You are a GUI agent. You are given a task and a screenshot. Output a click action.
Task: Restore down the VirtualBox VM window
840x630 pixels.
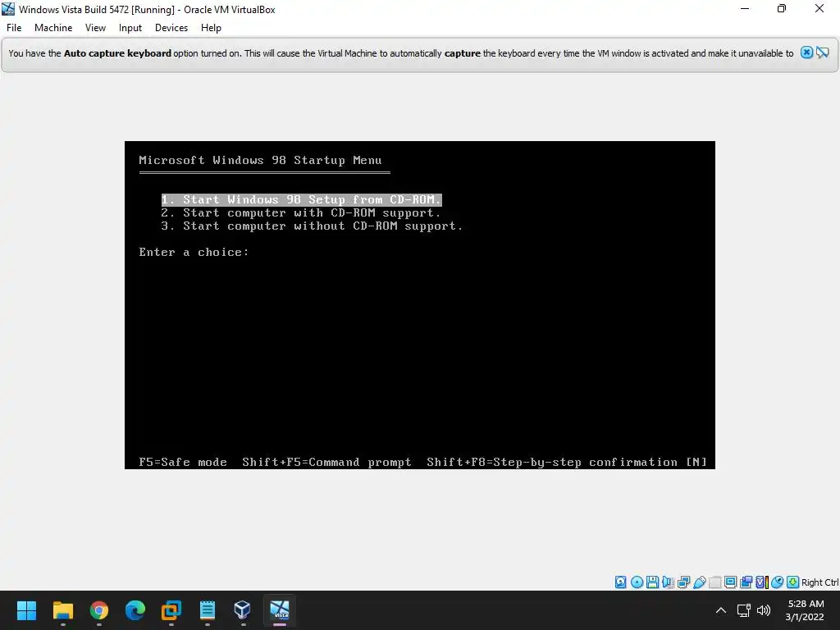782,8
